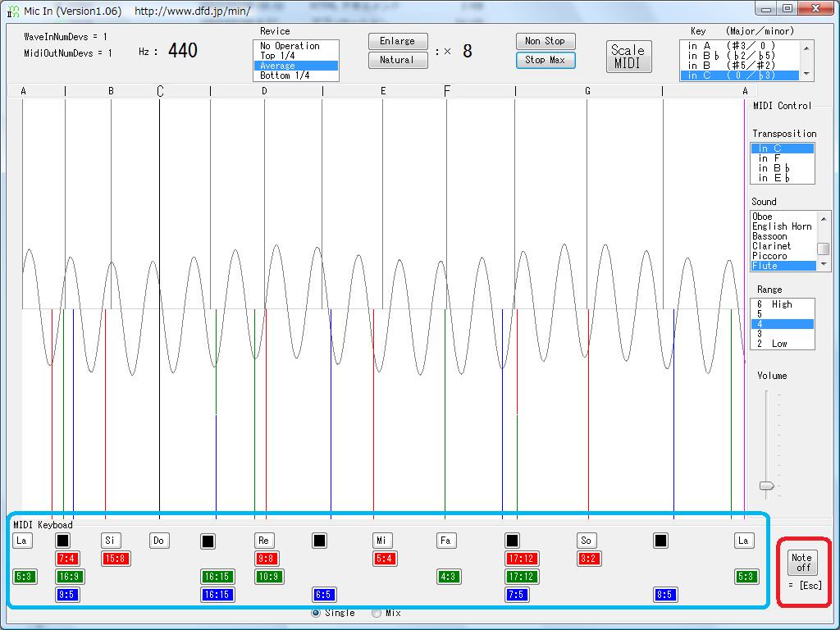Click the red 9:8 ratio button
The image size is (840, 630).
click(x=267, y=559)
